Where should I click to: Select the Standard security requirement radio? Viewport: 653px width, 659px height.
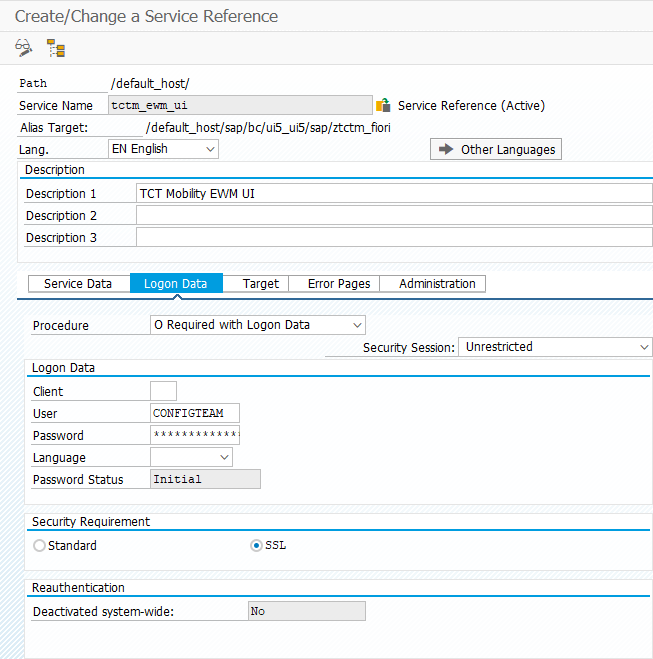point(40,546)
